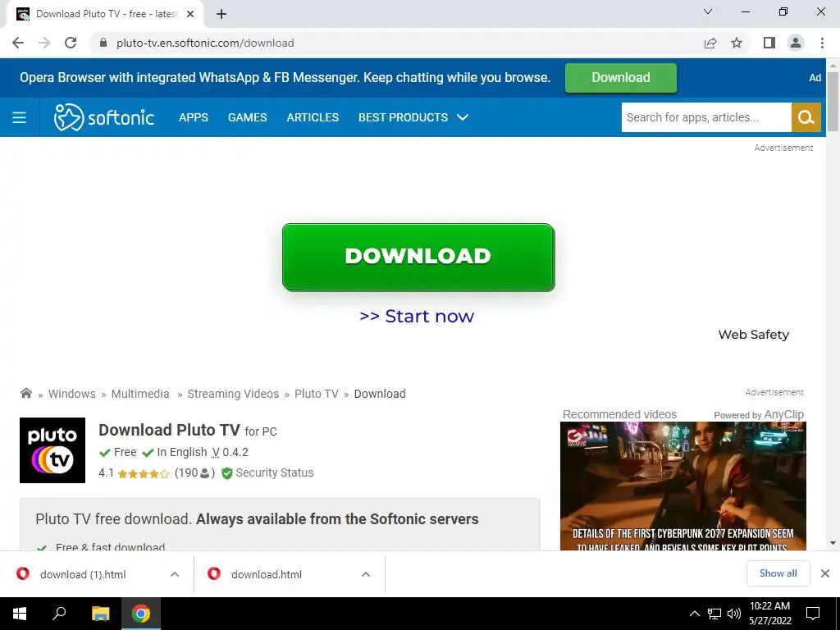View site info via the lock icon

103,43
